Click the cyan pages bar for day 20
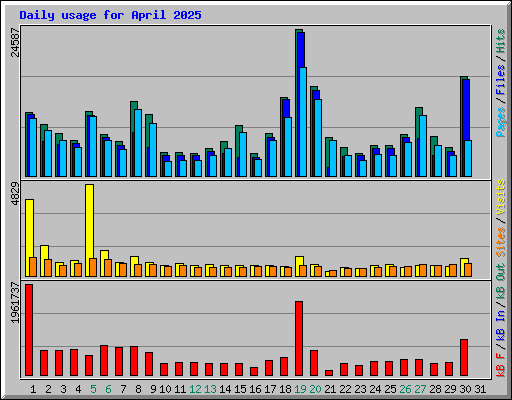 coord(318,138)
